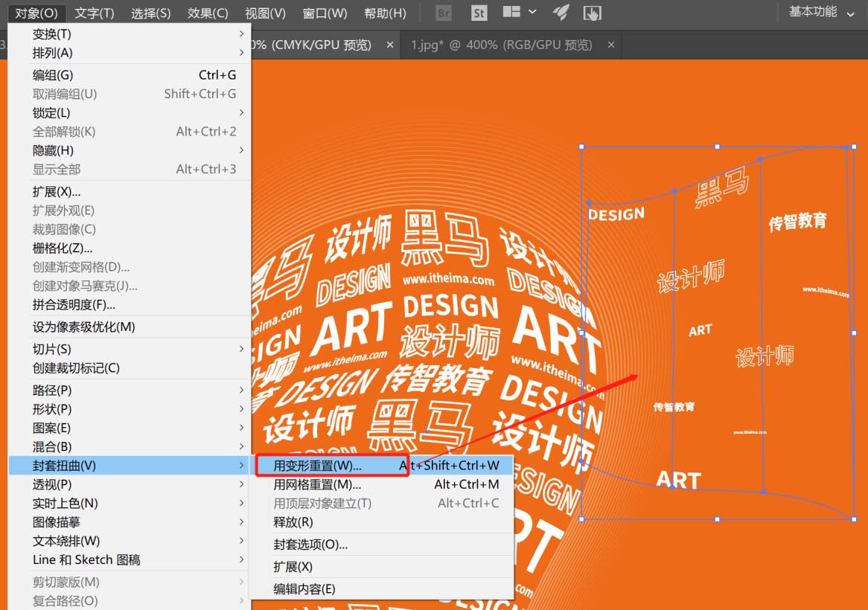
Task: Expand the 锁定(L) submenu
Action: pyautogui.click(x=130, y=113)
